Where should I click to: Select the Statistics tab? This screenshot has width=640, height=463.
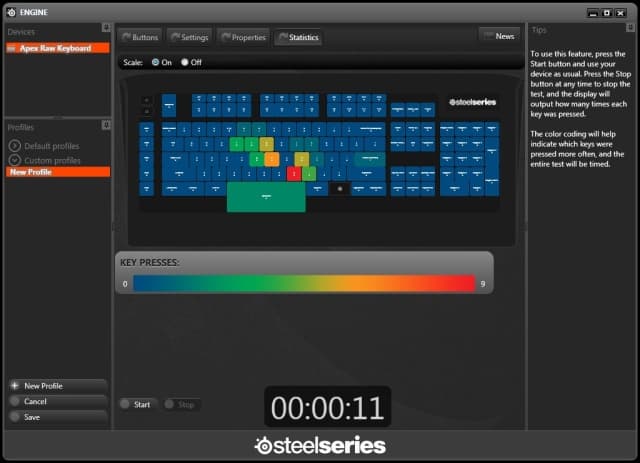coord(298,37)
